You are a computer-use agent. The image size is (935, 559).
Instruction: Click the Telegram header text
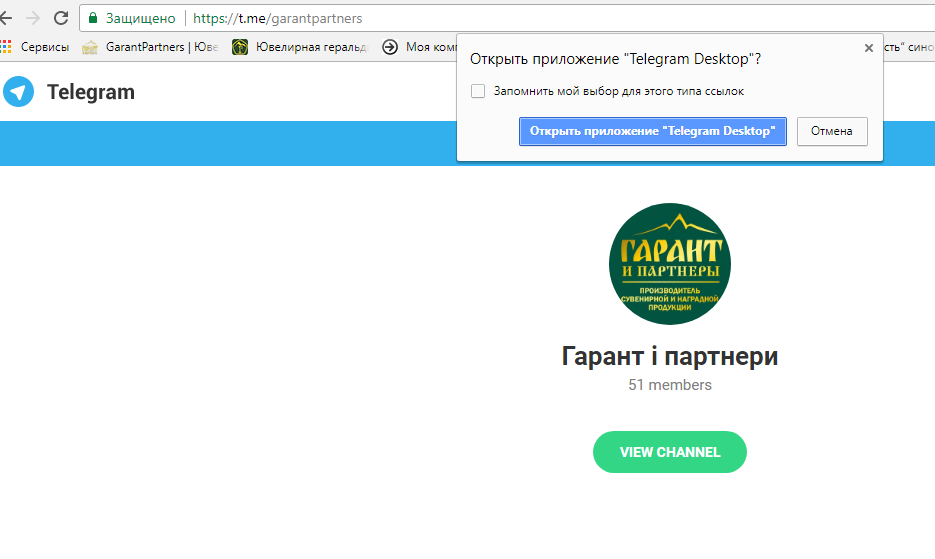pos(91,92)
